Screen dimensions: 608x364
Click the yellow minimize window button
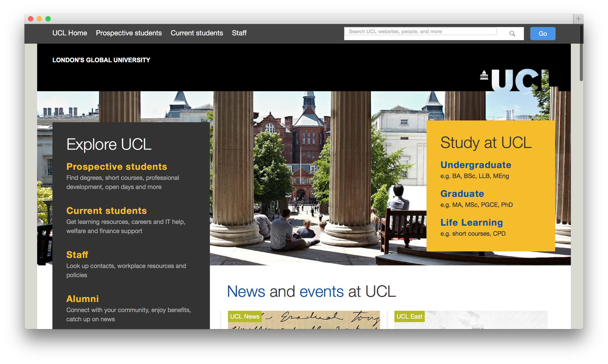(x=40, y=19)
